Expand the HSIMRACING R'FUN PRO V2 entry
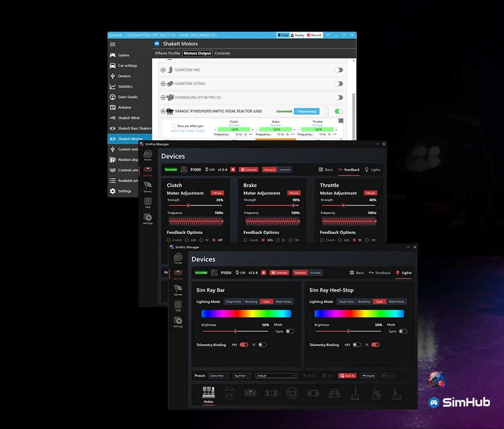504x429 pixels. point(163,97)
